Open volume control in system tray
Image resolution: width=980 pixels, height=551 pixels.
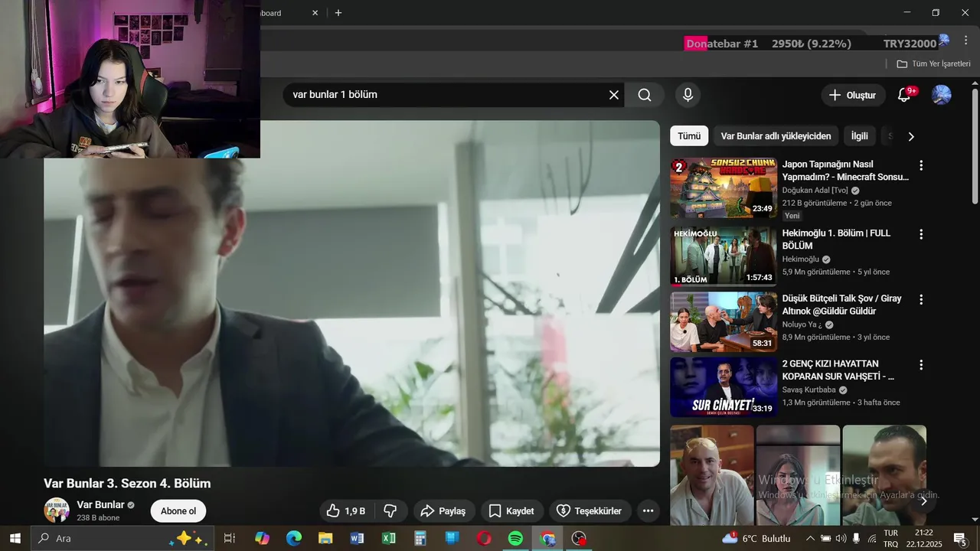click(x=841, y=538)
